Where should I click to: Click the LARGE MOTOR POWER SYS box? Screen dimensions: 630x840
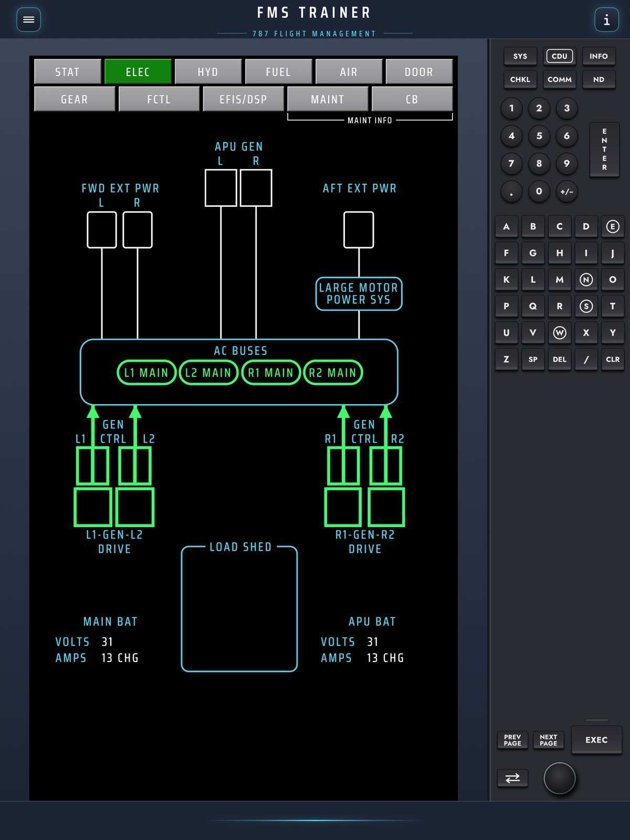(359, 294)
